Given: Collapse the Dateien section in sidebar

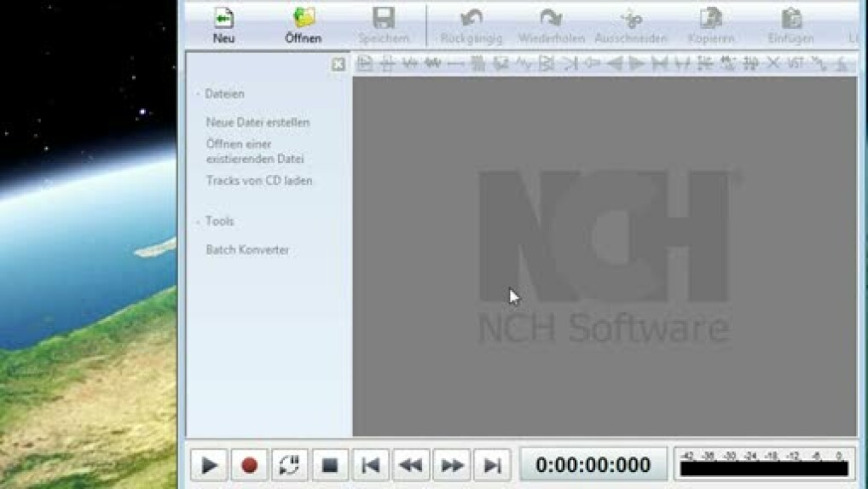Looking at the screenshot, I should (199, 94).
